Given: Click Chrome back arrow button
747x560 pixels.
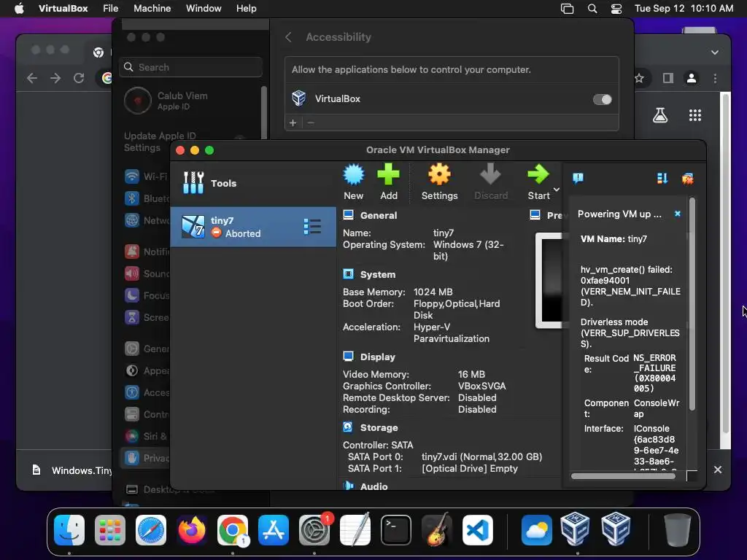Looking at the screenshot, I should click(x=32, y=78).
